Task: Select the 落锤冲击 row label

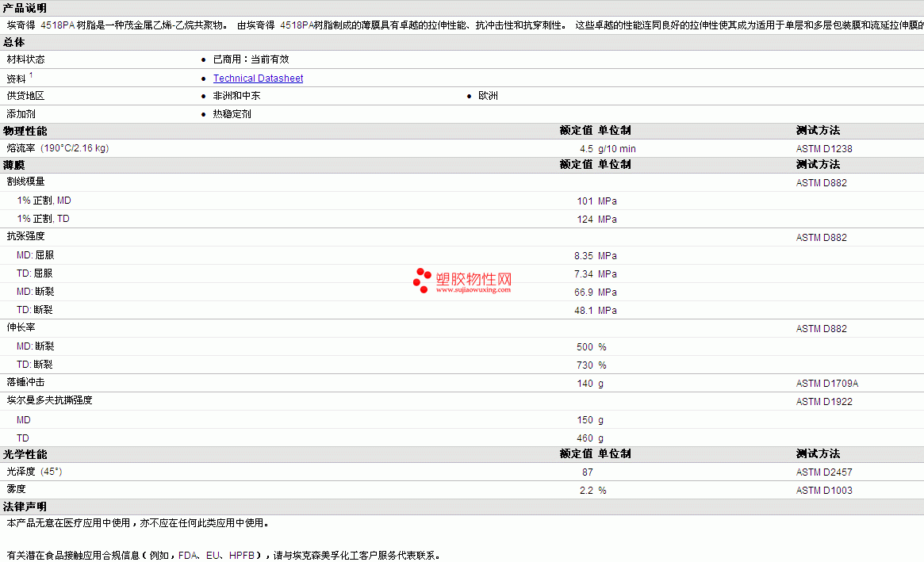Action: (x=25, y=382)
